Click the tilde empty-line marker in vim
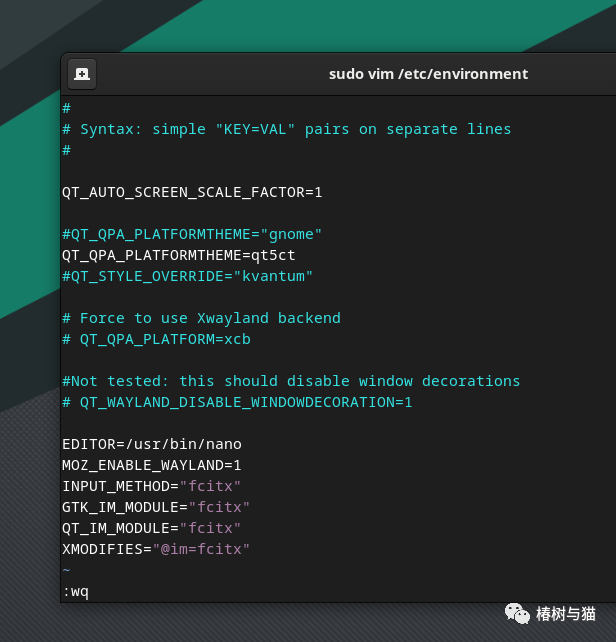This screenshot has width=616, height=642. (x=66, y=570)
